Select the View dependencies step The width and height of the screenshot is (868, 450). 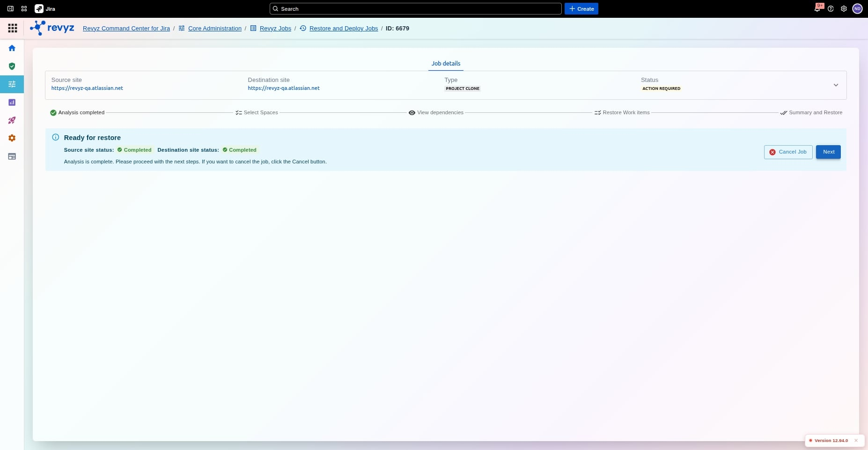click(436, 112)
